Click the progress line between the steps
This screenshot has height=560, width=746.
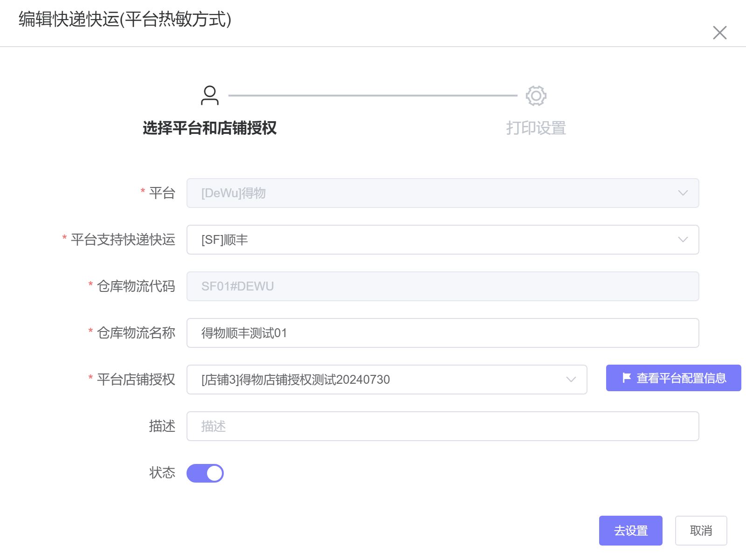373,96
